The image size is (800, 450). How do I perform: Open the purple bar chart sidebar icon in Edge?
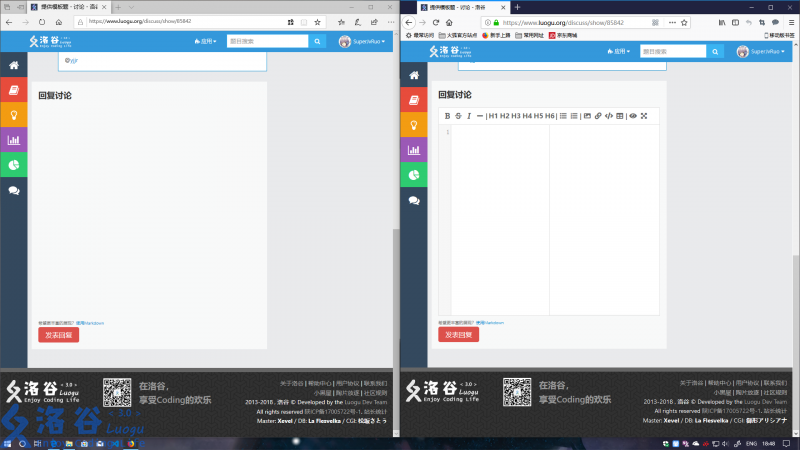tap(14, 140)
